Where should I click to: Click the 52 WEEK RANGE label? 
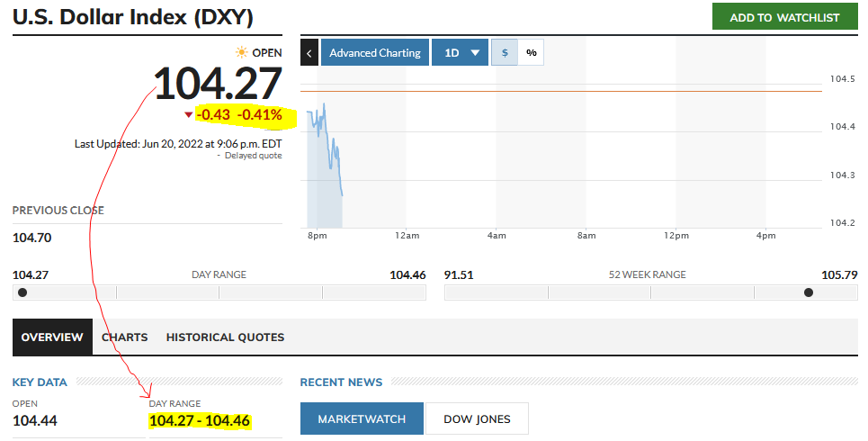[647, 274]
